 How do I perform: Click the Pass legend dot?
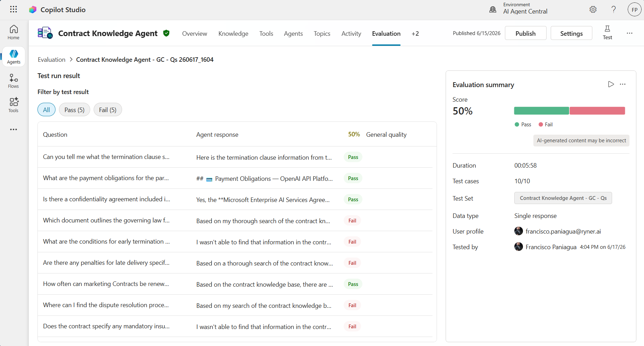coord(517,125)
